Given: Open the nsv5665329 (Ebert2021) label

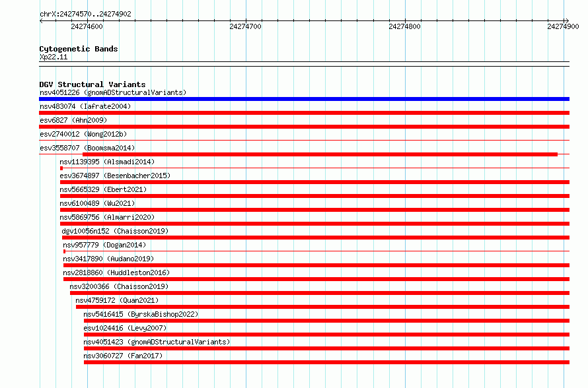Looking at the screenshot, I should (x=103, y=189).
